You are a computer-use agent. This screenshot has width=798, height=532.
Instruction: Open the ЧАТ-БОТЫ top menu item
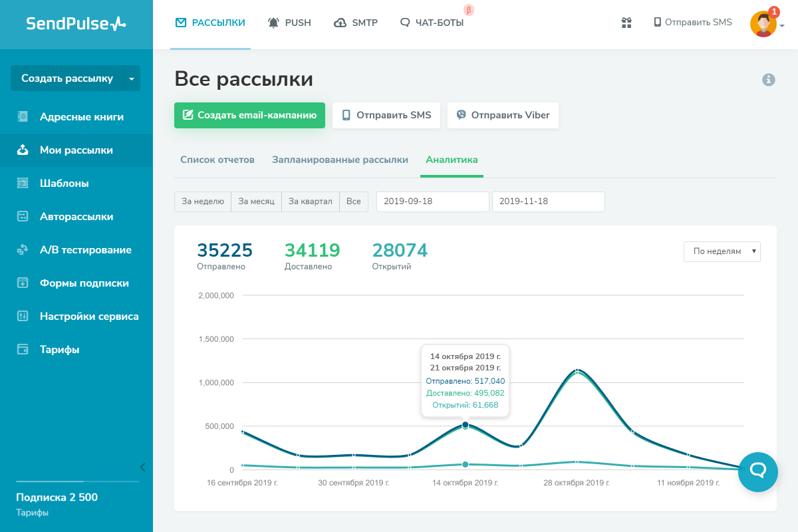(x=432, y=23)
